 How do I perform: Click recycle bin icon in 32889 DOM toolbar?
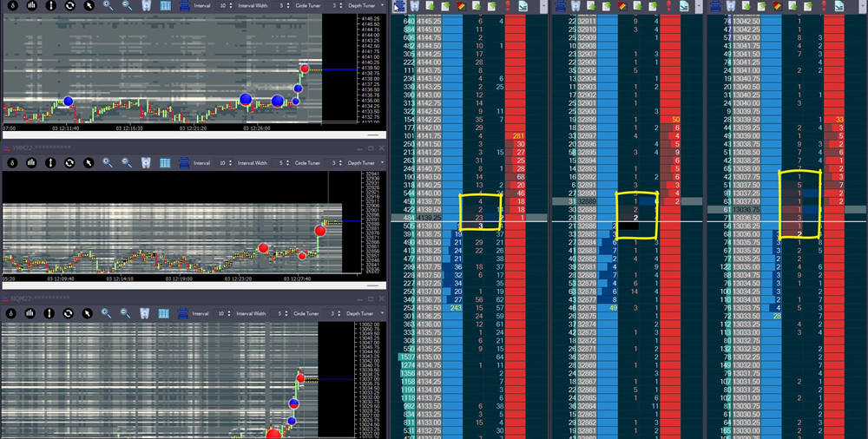pos(575,6)
